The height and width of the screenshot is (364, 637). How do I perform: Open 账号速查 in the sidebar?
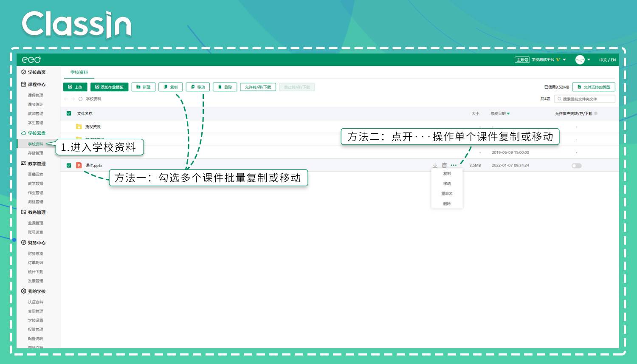coord(36,232)
